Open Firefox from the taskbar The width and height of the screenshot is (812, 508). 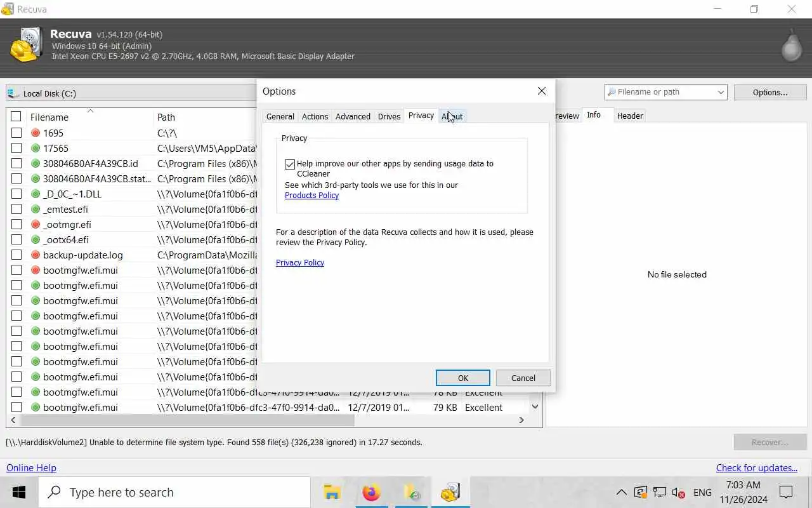pos(371,492)
